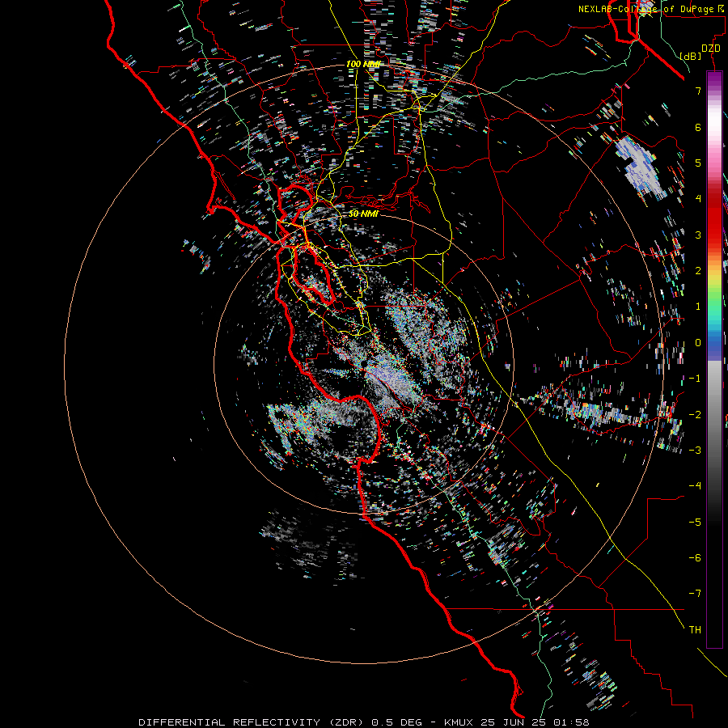
Task: Click the "4" value on the color scale
Action: [698, 199]
